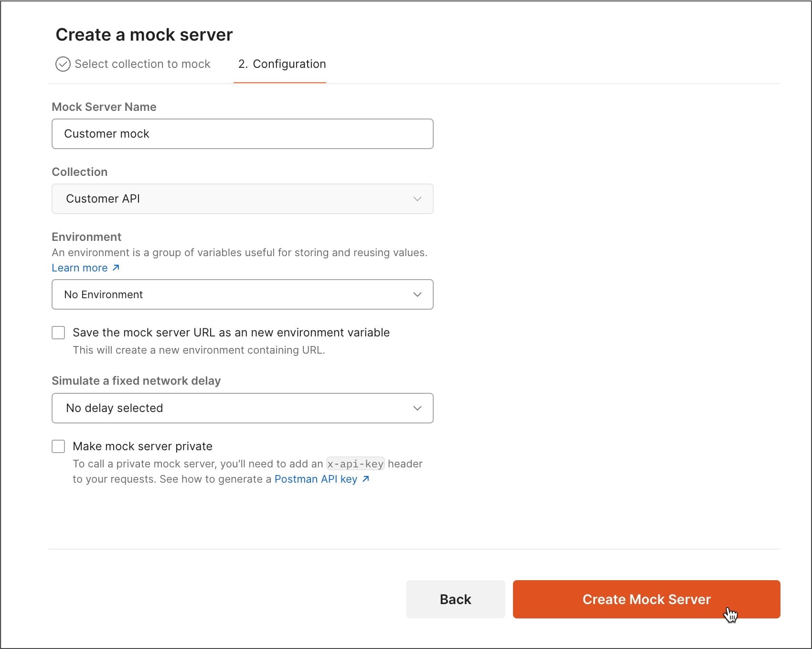The height and width of the screenshot is (649, 812).
Task: Click the network delay dropdown chevron icon
Action: click(x=417, y=408)
